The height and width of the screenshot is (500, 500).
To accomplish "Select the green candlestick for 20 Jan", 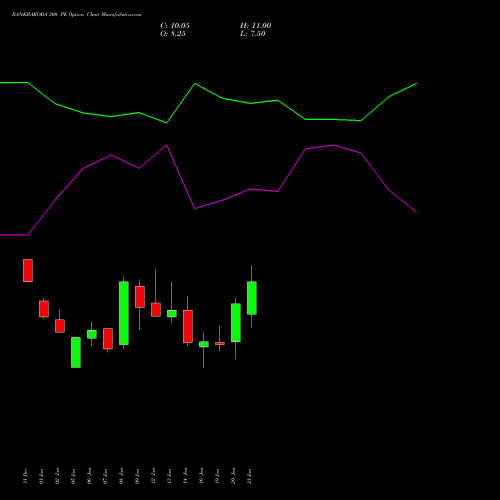I will [x=236, y=322].
